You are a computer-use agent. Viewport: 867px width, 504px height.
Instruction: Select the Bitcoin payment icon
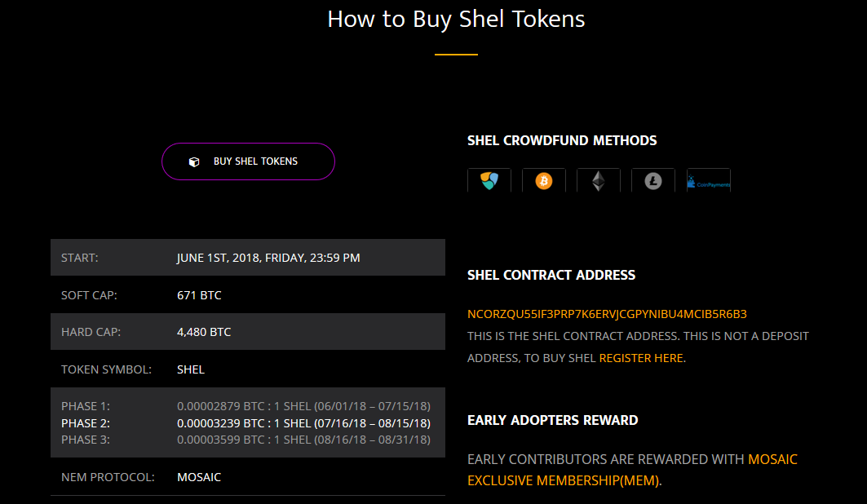click(x=544, y=180)
